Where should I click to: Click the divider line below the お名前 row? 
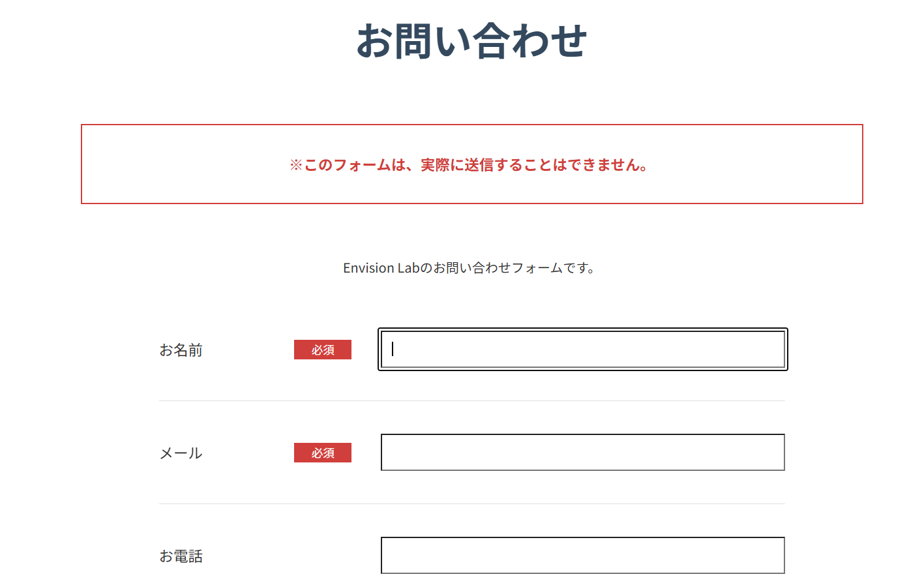point(471,400)
